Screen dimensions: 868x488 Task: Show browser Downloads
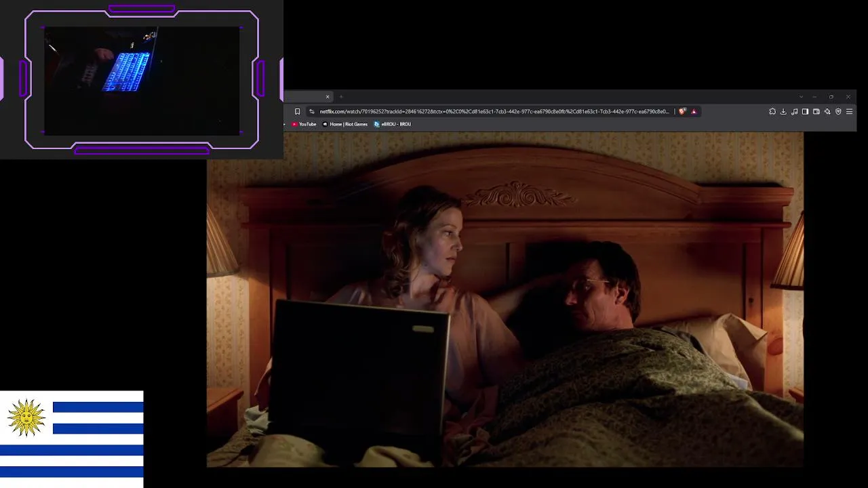[x=783, y=112]
